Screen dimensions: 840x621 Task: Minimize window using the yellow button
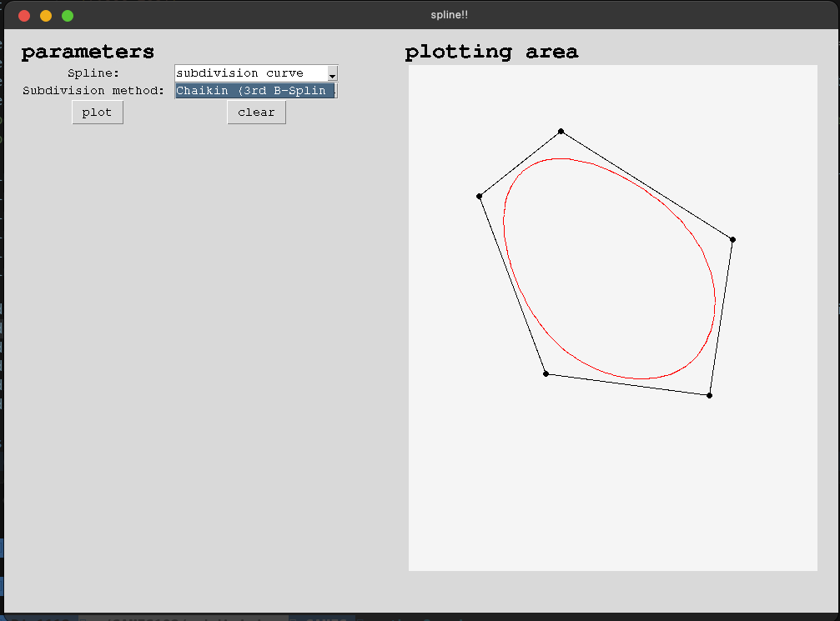click(x=46, y=16)
